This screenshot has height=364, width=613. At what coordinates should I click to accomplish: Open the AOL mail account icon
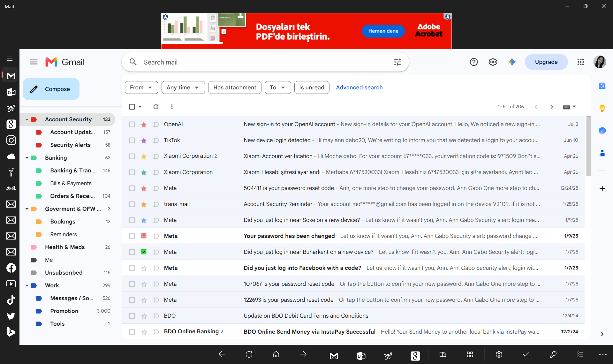point(11,188)
